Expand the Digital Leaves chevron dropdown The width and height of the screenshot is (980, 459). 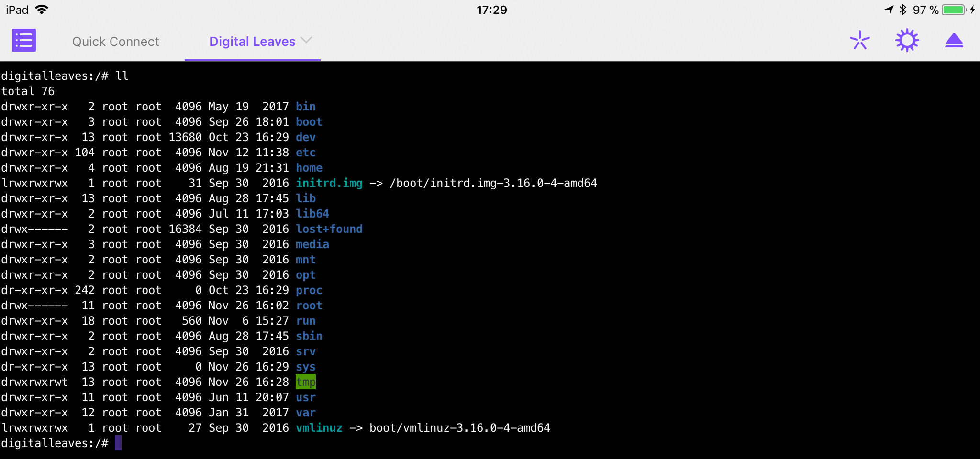[306, 40]
